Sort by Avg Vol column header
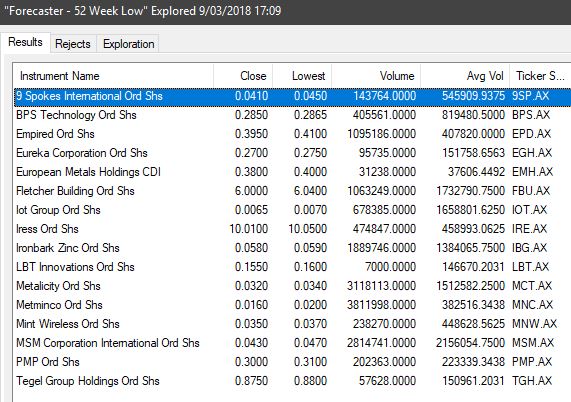Screen dimensions: 571x402 click(x=465, y=76)
